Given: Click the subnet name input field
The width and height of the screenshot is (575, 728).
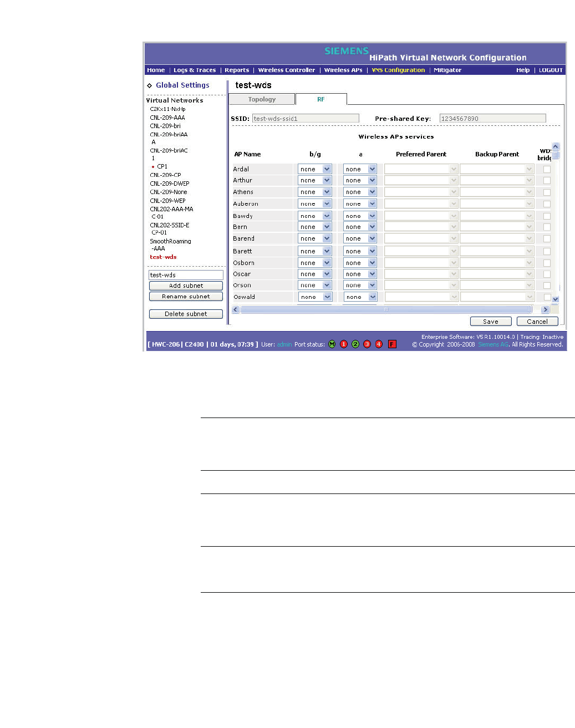Looking at the screenshot, I should 186,275.
